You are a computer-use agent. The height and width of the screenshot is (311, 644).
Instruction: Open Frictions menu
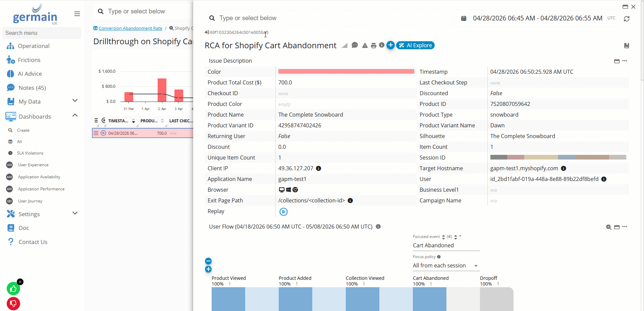point(29,60)
